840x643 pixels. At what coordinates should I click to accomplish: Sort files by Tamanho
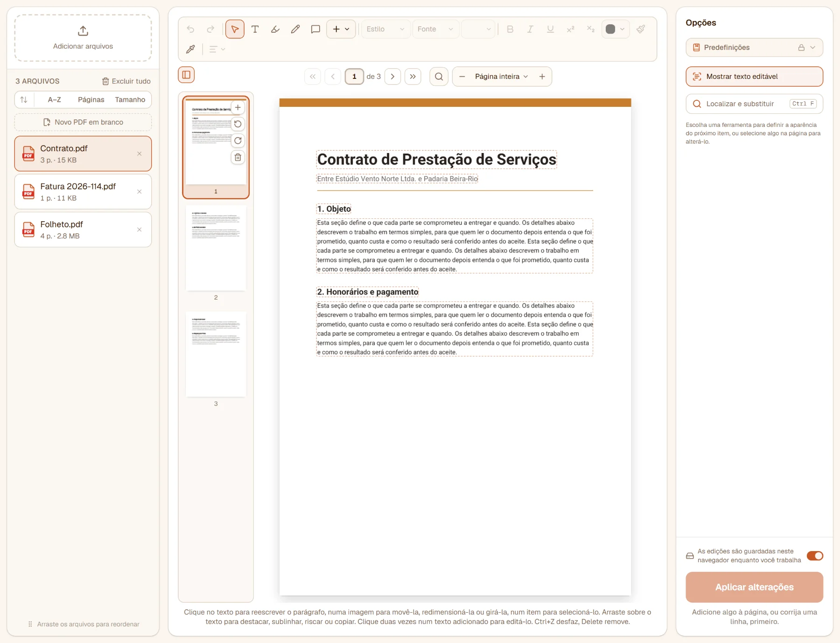pyautogui.click(x=130, y=100)
